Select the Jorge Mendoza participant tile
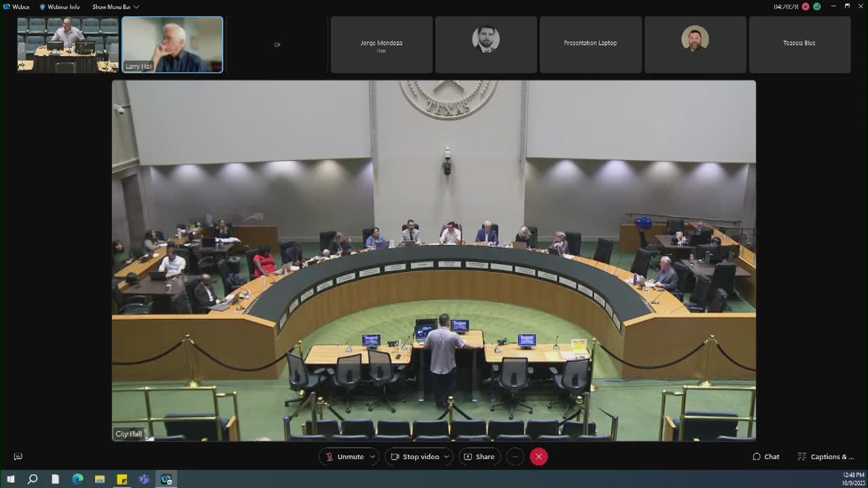Image resolution: width=868 pixels, height=488 pixels. [x=381, y=45]
